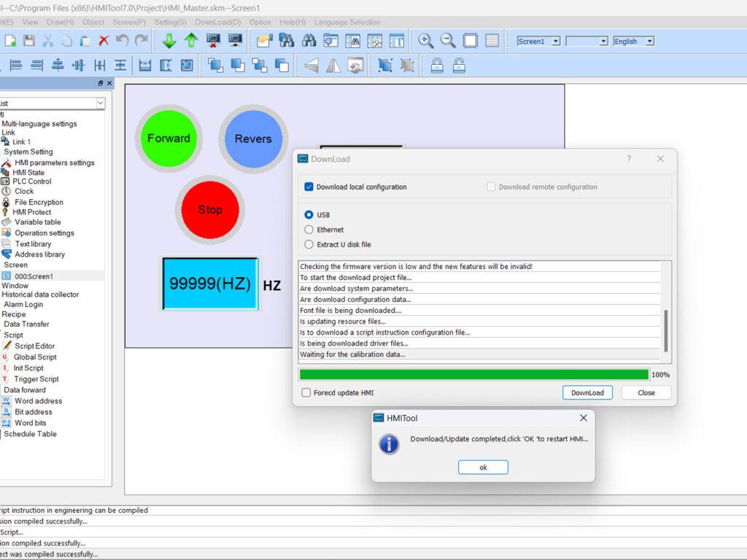Viewport: 747px width, 560px height.
Task: Delete using the red X toolbar icon
Action: (x=104, y=41)
